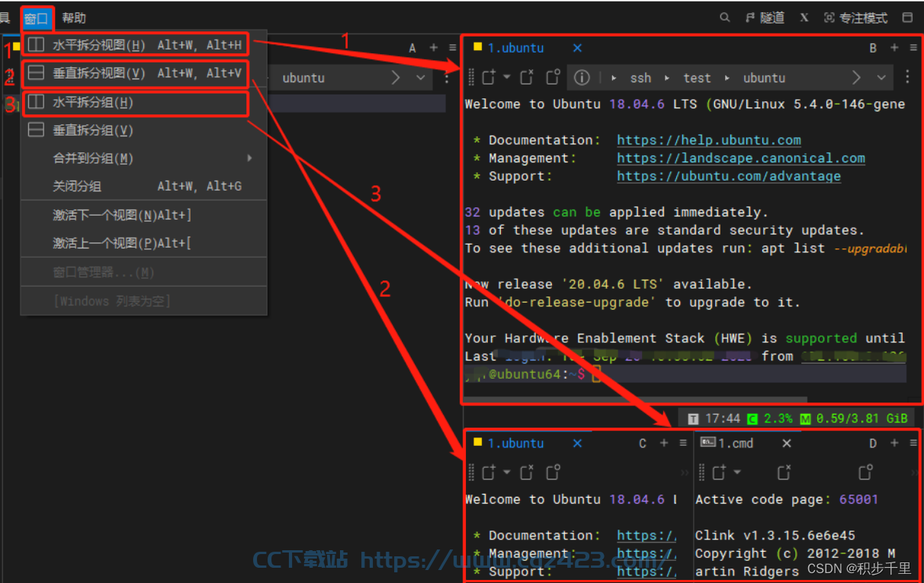Expand the pane B path bar history dropdown
The image size is (924, 583).
pos(881,78)
